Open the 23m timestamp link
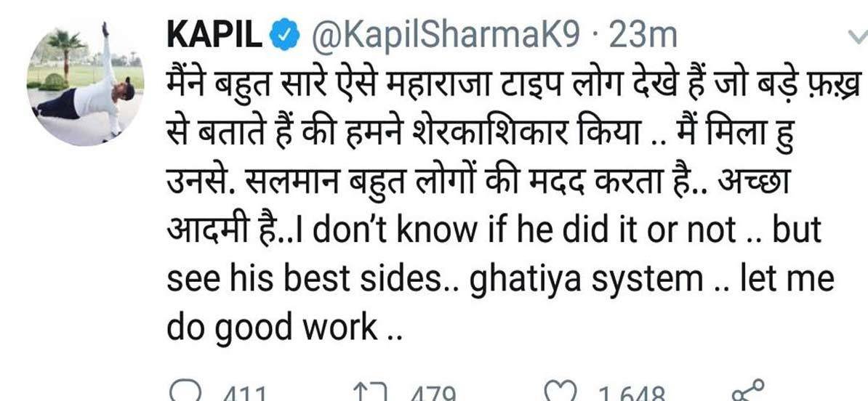This screenshot has width=868, height=401. 643,36
